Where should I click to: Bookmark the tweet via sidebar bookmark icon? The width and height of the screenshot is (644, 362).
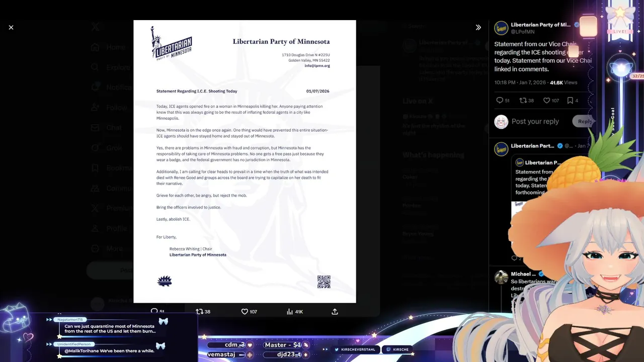click(x=570, y=101)
